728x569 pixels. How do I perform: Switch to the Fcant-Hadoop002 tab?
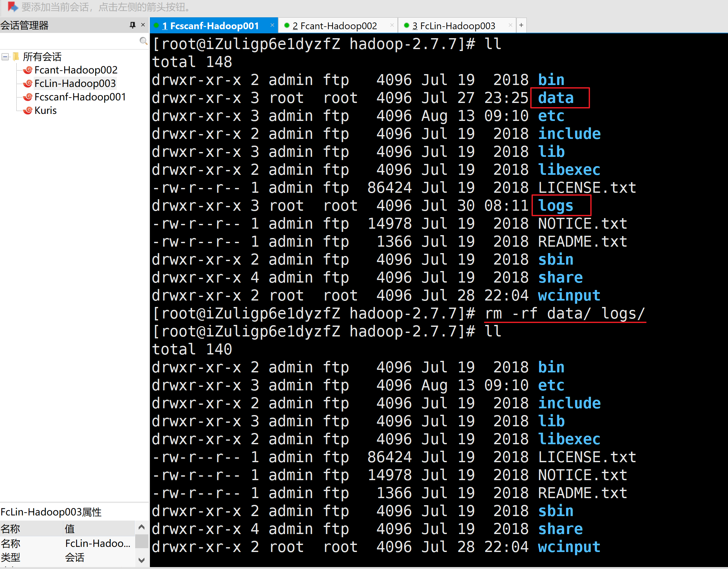point(334,26)
